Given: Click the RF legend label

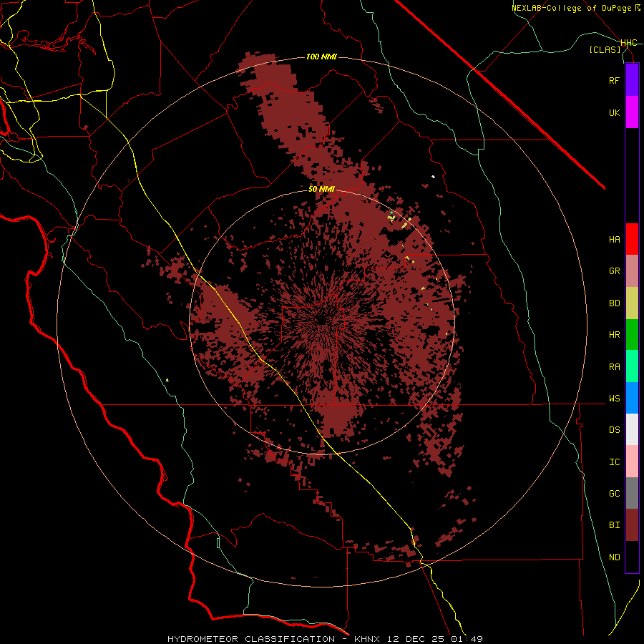Looking at the screenshot, I should pos(614,80).
